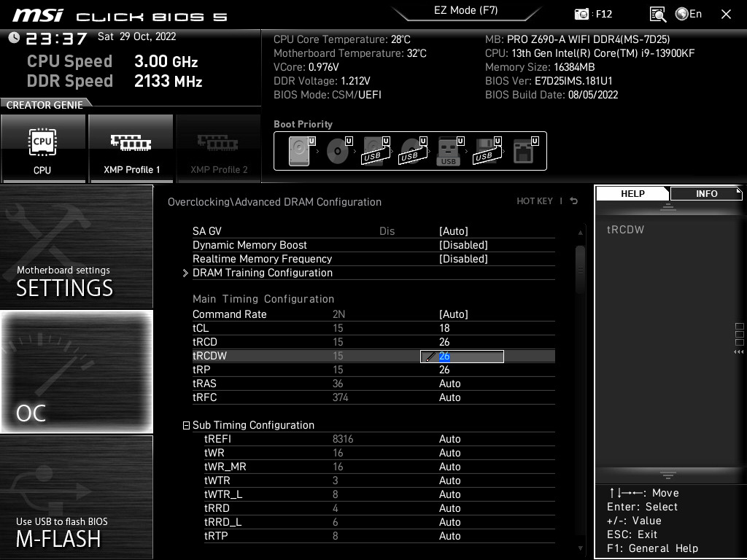Click the pencil edit icon in tRCDW
This screenshot has height=560, width=747.
[x=430, y=356]
